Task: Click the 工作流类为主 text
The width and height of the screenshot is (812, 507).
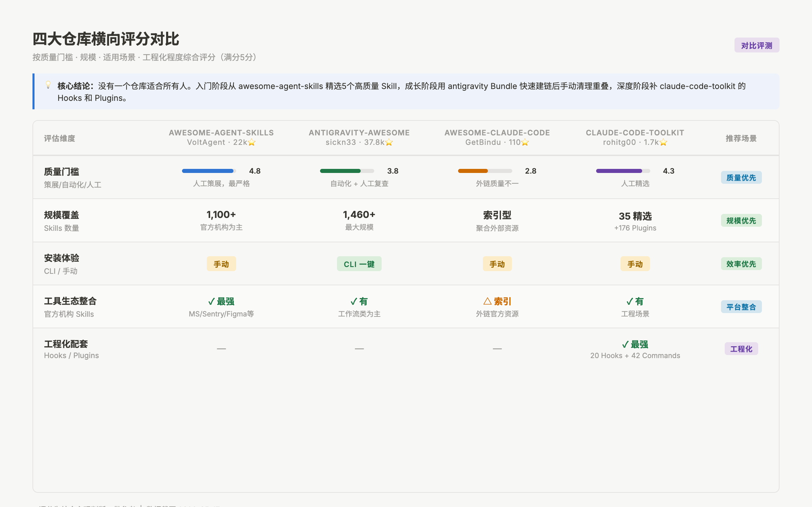Action: 359,314
